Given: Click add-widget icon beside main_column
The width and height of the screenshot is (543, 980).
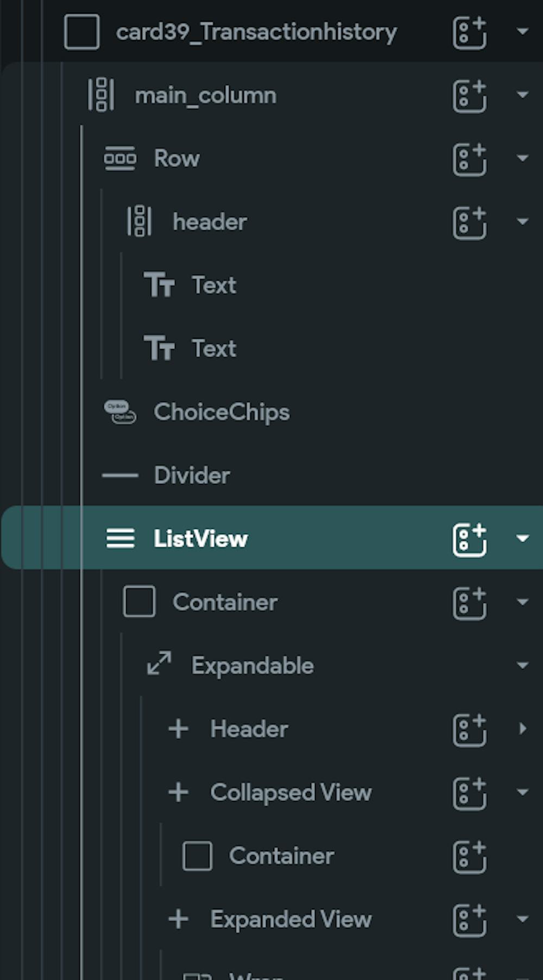Looking at the screenshot, I should [x=469, y=96].
